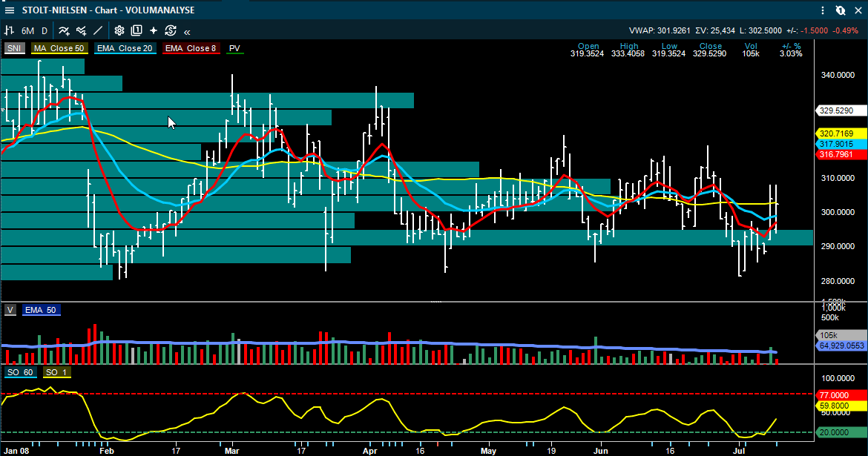Click the -0.49% change percentage
This screenshot has width=868, height=456.
846,30
